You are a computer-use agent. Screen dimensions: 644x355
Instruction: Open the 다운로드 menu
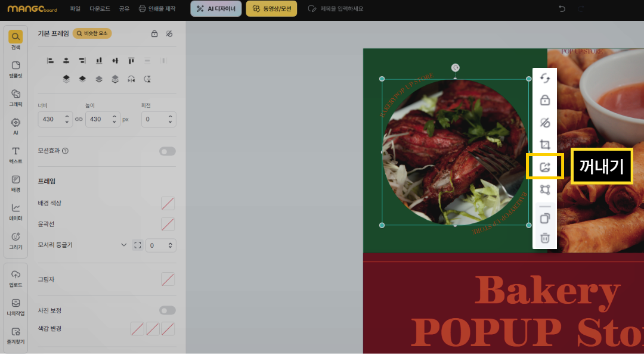coord(100,9)
